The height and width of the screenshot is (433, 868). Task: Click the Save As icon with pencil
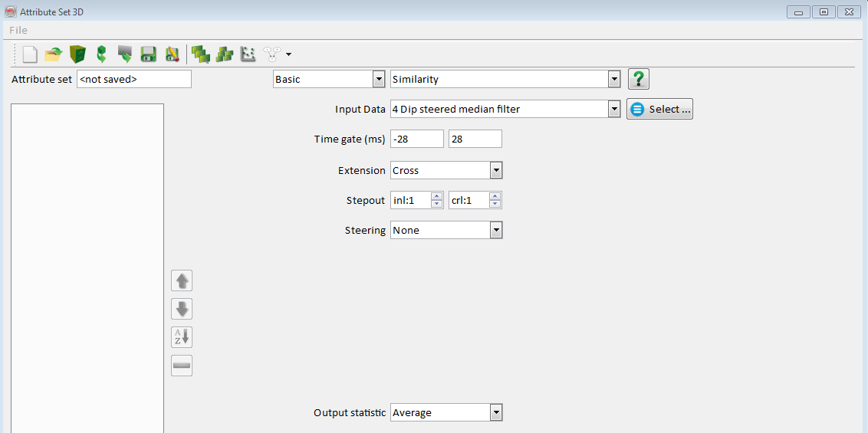click(173, 54)
